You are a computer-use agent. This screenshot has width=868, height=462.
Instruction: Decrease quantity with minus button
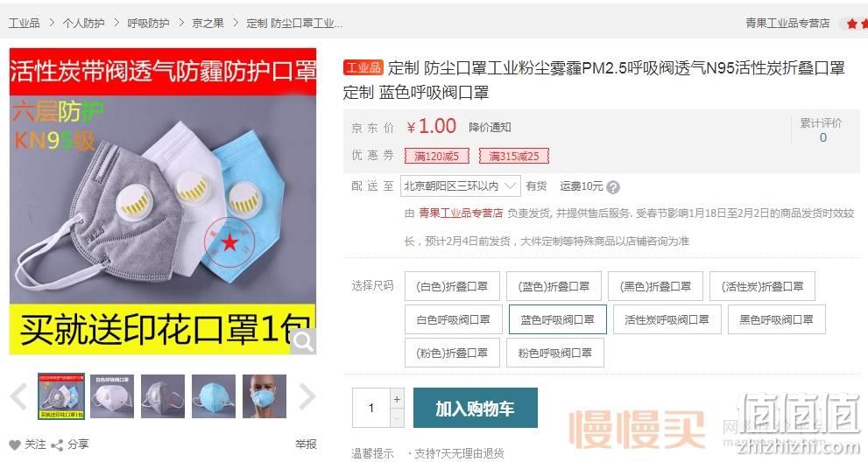[397, 418]
